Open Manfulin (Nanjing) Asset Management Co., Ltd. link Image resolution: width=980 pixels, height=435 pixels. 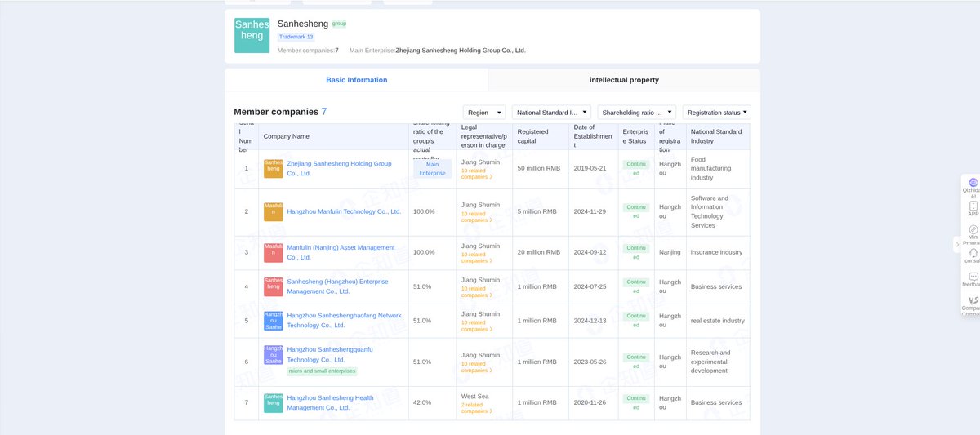[x=341, y=252]
